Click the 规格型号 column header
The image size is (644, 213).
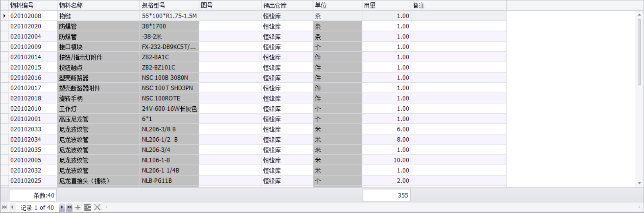(x=169, y=5)
